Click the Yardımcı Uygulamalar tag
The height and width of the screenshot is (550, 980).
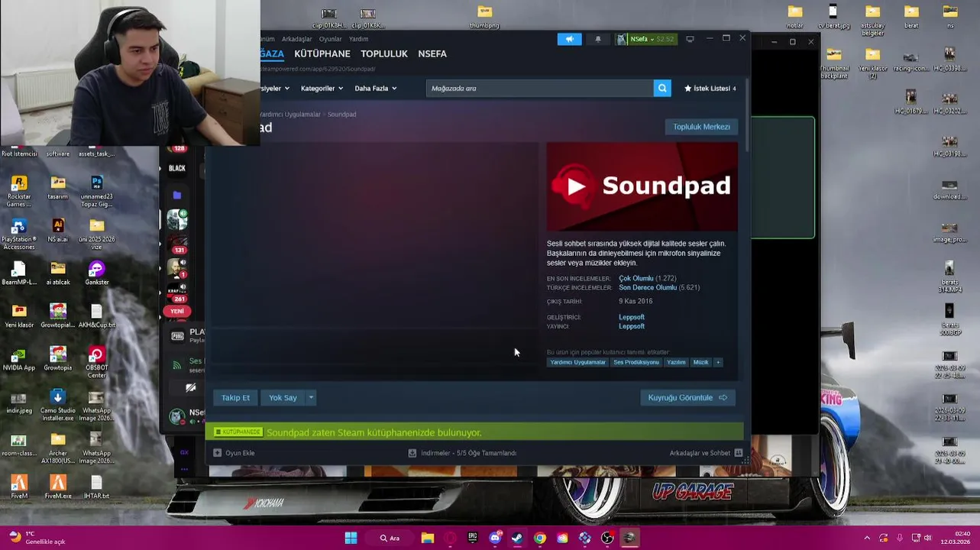[577, 362]
